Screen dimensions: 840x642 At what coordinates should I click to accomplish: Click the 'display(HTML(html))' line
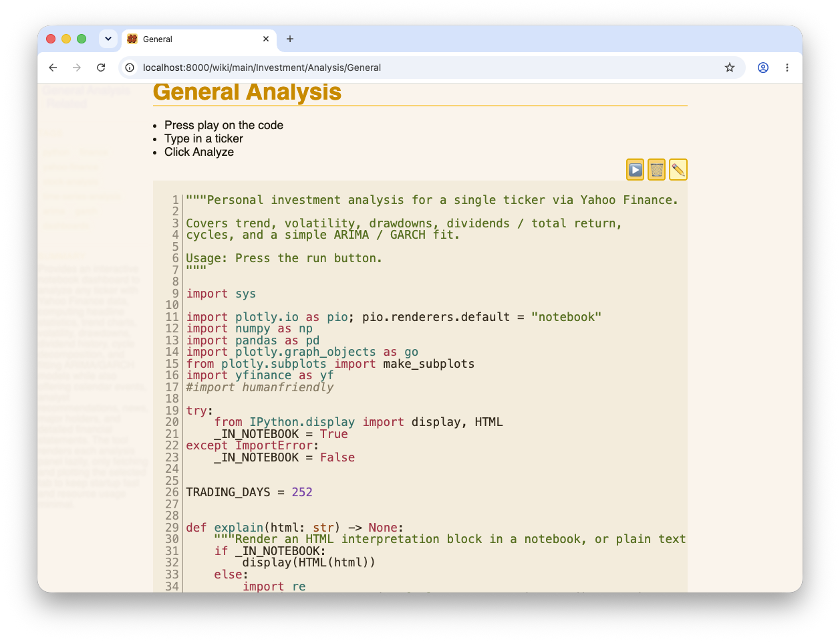(309, 562)
